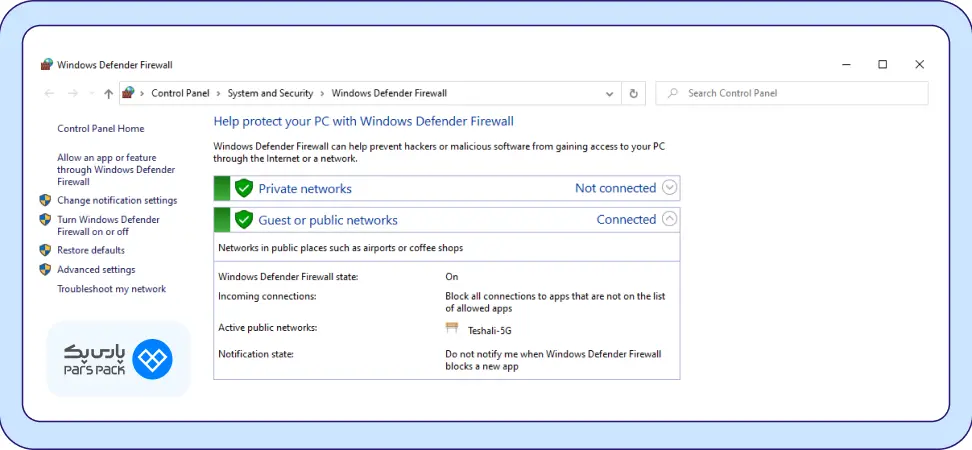Image resolution: width=972 pixels, height=450 pixels.
Task: Go to Control Panel in breadcrumb path
Action: [x=180, y=93]
